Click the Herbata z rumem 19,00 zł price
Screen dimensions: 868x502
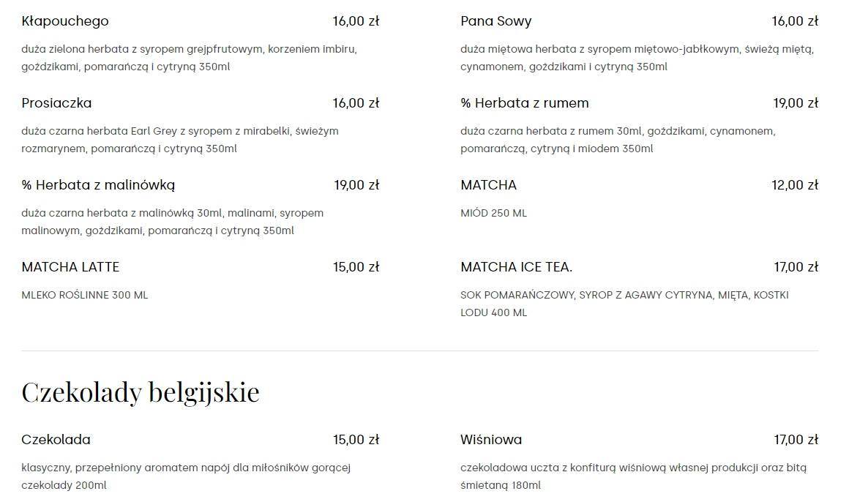(796, 103)
